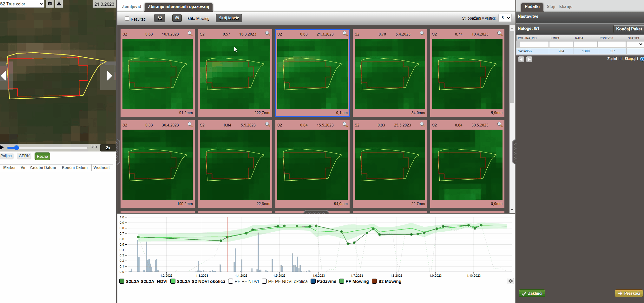Image resolution: width=644 pixels, height=303 pixels.
Task: Go to next map image arrow
Action: pos(109,76)
